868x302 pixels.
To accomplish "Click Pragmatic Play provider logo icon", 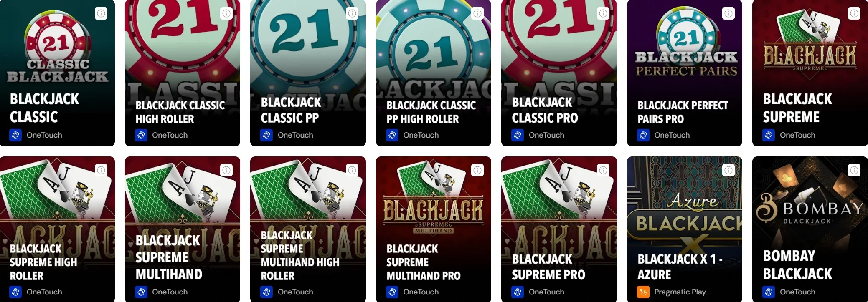I will 643,292.
